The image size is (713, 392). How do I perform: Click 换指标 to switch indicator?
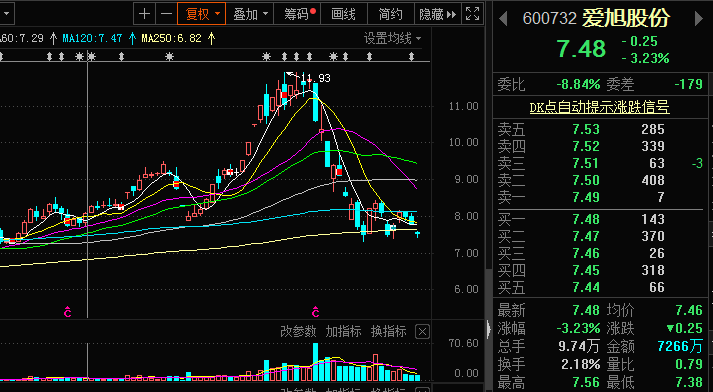coord(388,332)
